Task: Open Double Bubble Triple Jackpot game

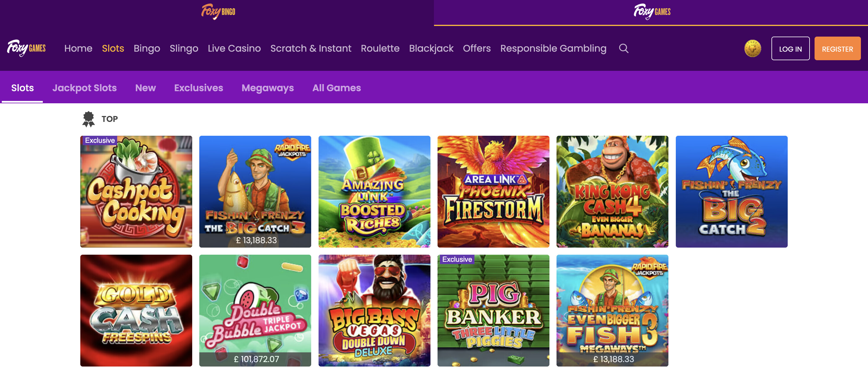Action: (255, 310)
